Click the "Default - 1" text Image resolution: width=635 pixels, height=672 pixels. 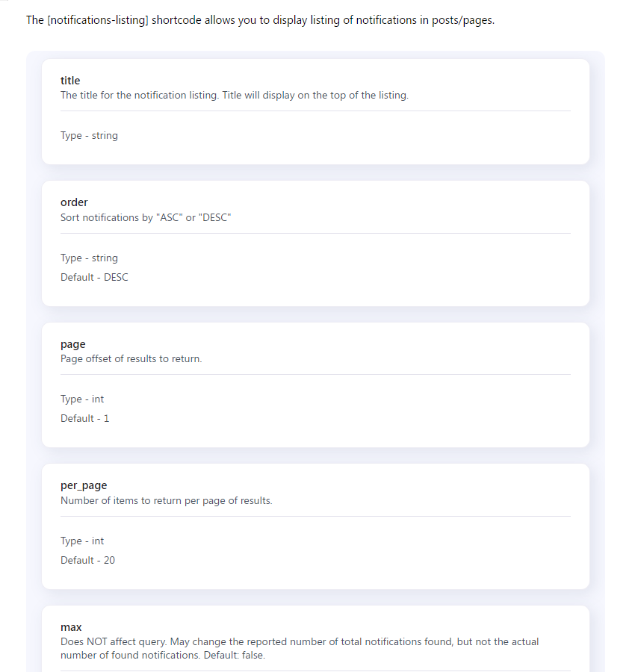pos(84,419)
